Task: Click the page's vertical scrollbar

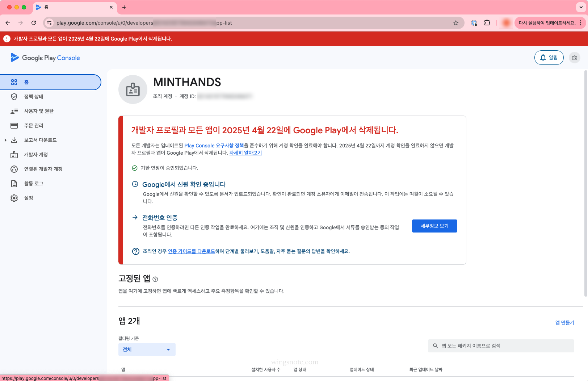Action: click(x=586, y=183)
